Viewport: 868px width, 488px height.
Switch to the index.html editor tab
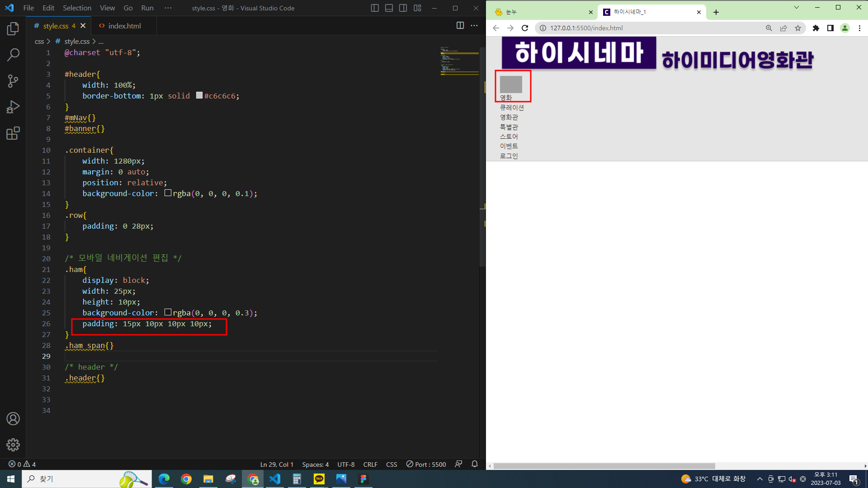pyautogui.click(x=124, y=26)
